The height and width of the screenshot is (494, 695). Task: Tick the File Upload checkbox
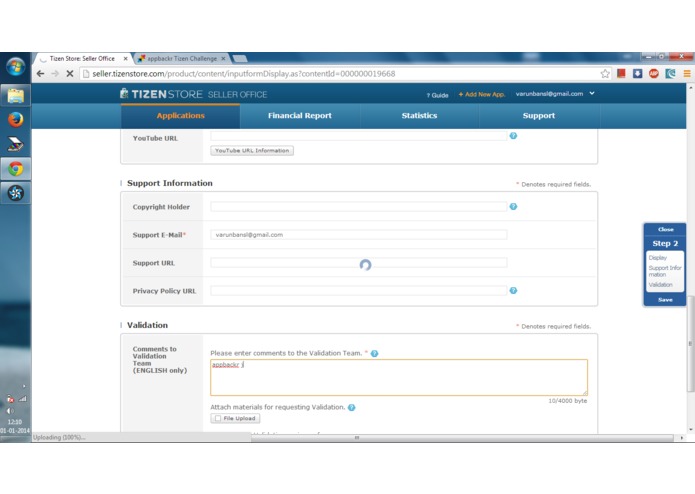click(x=218, y=418)
